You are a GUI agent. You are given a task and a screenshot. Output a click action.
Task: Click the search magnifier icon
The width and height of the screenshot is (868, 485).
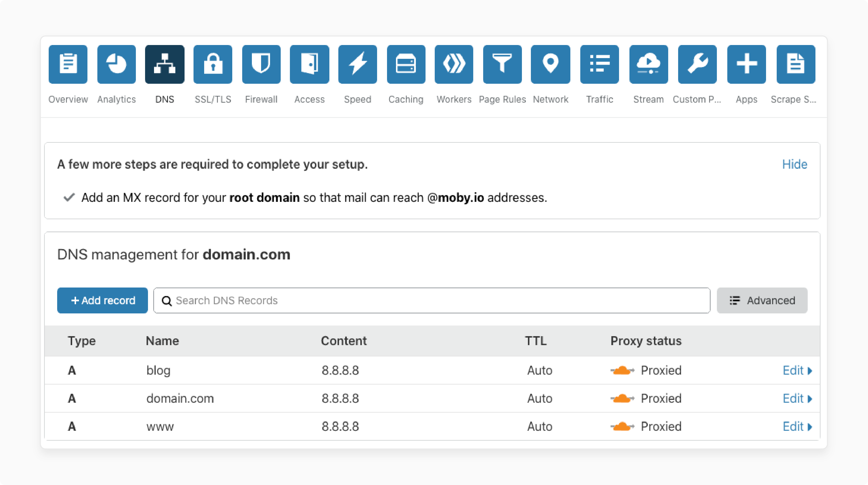pyautogui.click(x=167, y=300)
